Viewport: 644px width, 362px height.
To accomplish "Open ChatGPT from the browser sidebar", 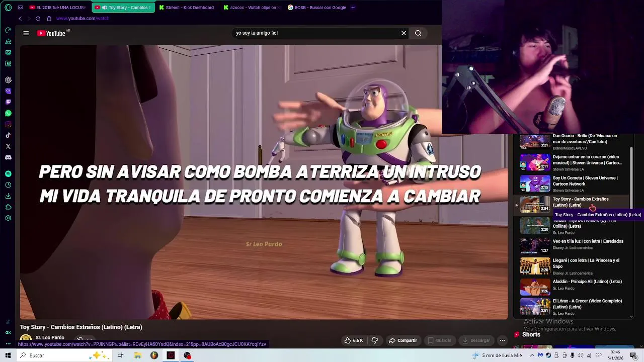I will [8, 80].
